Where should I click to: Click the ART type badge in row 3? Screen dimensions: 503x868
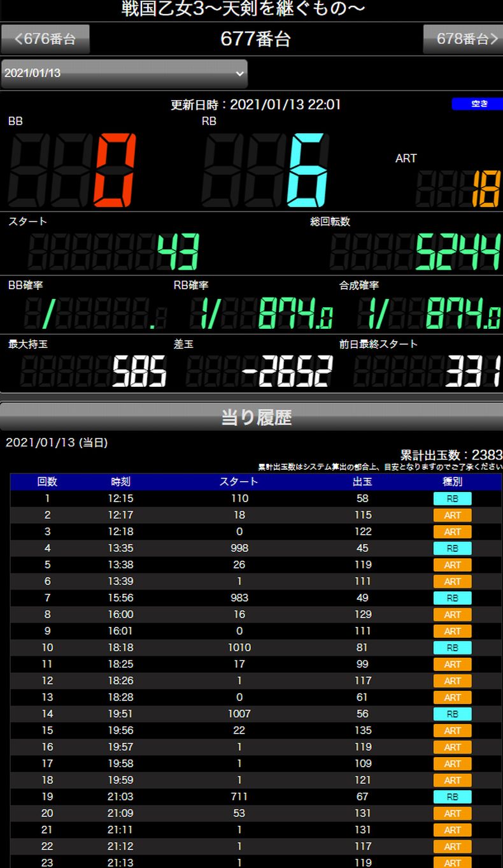(x=453, y=532)
